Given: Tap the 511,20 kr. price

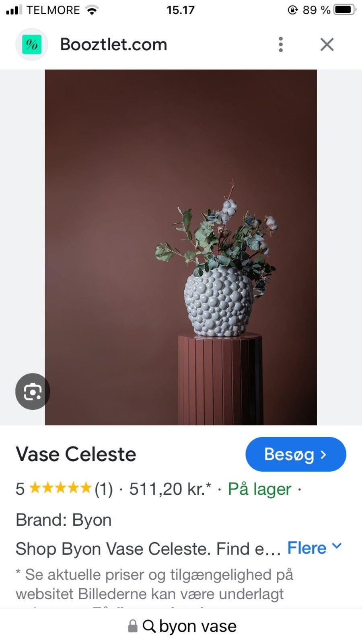Looking at the screenshot, I should 170,489.
